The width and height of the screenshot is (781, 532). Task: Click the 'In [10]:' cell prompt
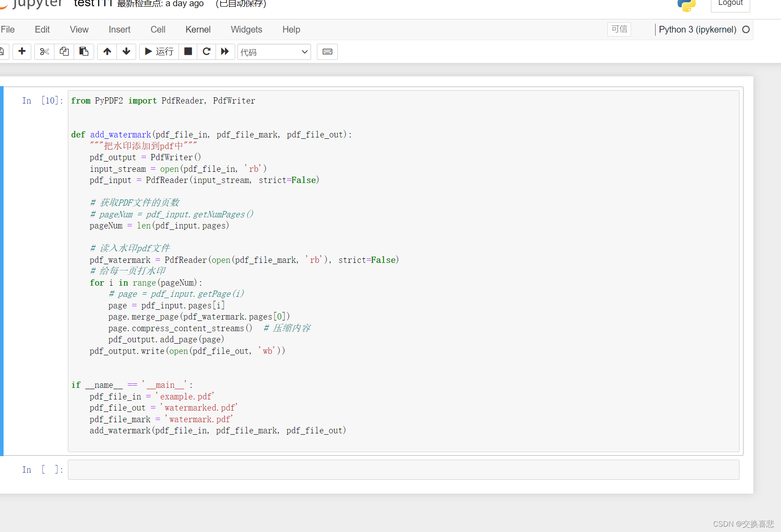(42, 101)
